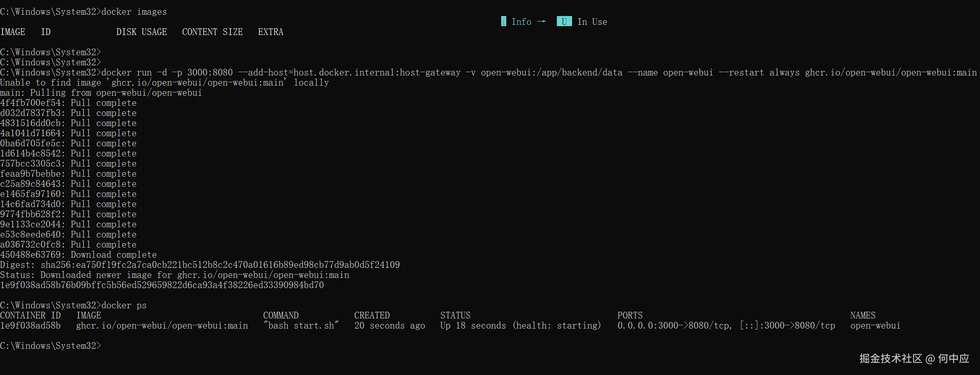The width and height of the screenshot is (980, 375).
Task: Click the 'docker images' command text
Action: tap(134, 12)
